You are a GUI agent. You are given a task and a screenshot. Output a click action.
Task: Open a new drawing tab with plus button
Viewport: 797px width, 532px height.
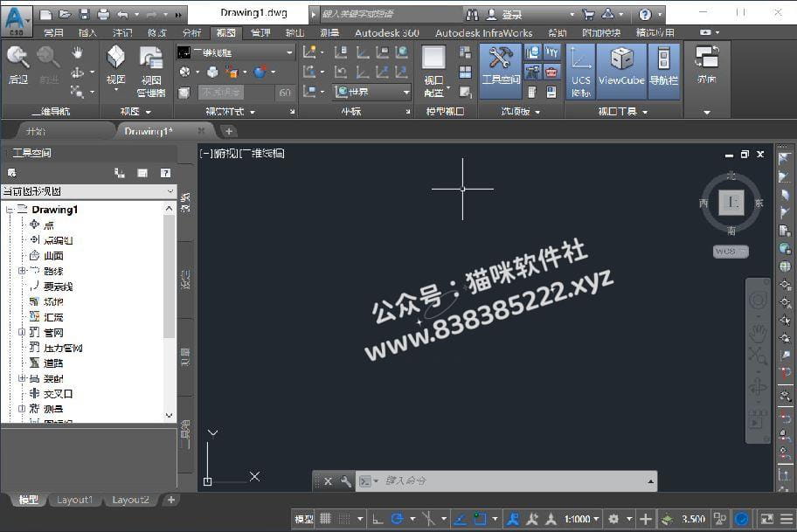pyautogui.click(x=229, y=131)
